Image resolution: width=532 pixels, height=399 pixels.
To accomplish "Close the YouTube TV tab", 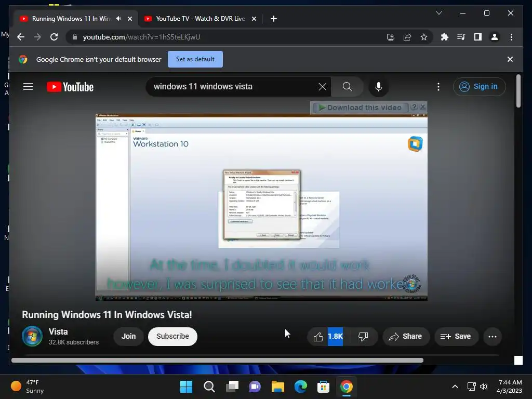I will [x=254, y=19].
